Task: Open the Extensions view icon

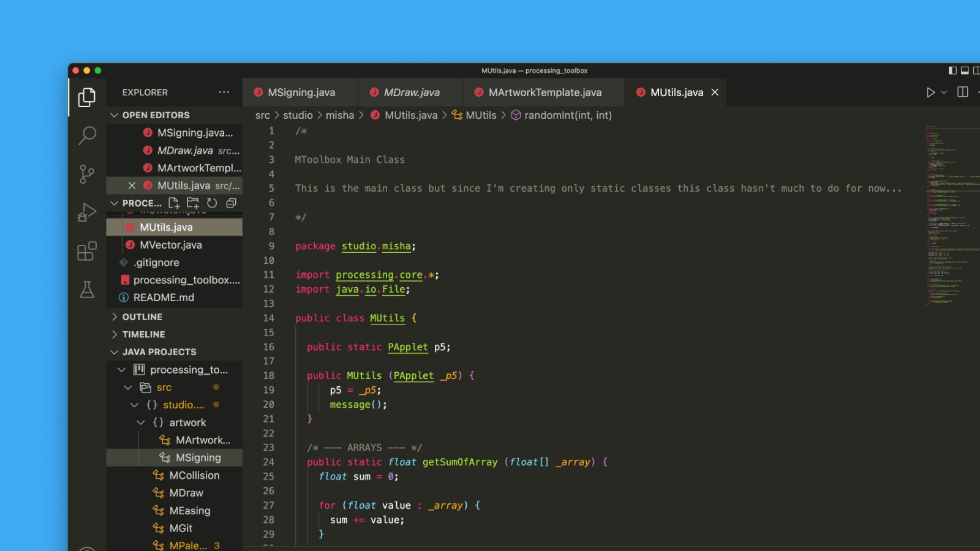Action: [87, 251]
